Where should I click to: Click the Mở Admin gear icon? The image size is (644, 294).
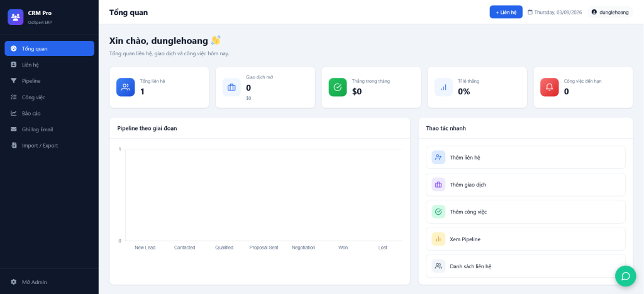14,281
